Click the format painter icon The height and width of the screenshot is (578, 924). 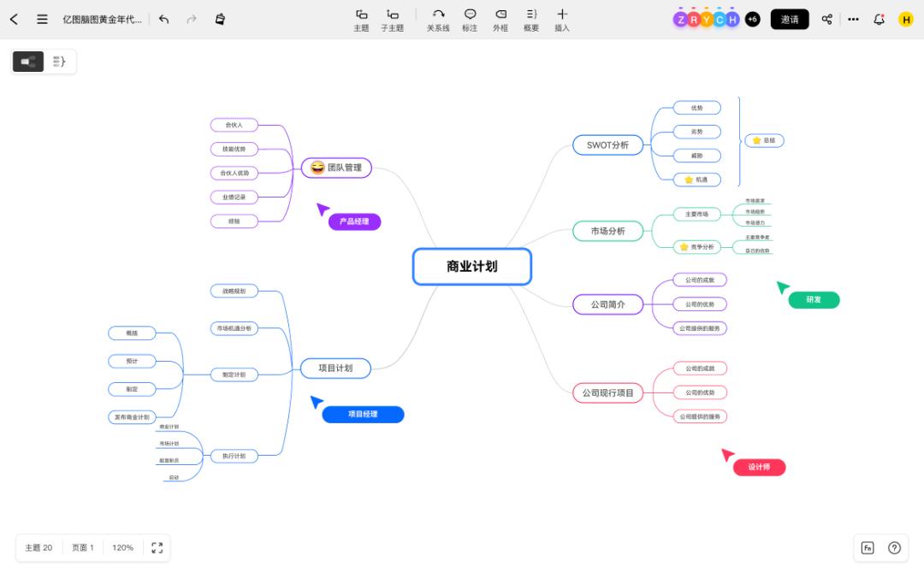pyautogui.click(x=219, y=19)
